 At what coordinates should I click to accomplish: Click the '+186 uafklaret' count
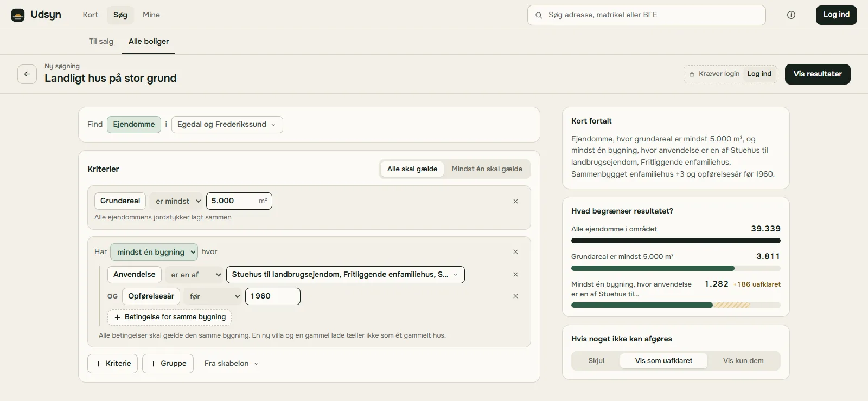pyautogui.click(x=757, y=284)
